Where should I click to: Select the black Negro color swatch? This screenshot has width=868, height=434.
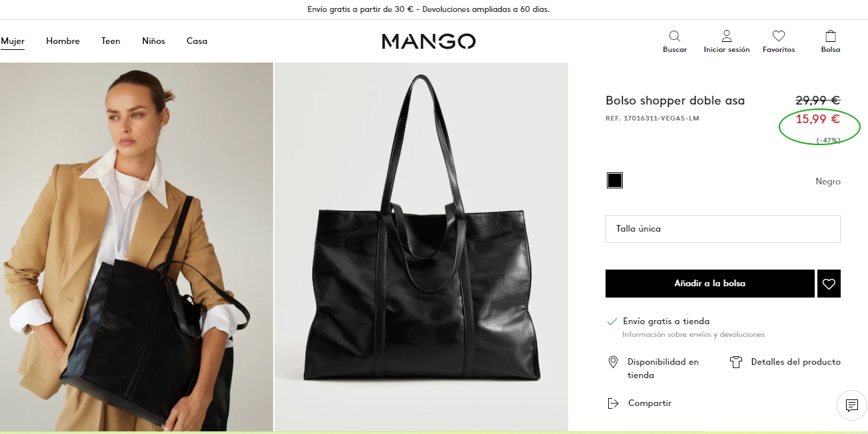(x=615, y=180)
